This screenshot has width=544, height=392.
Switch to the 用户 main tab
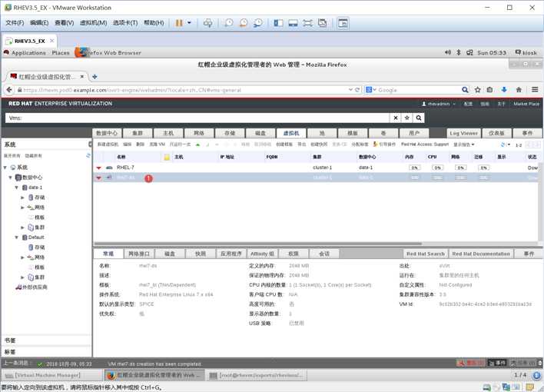click(414, 133)
